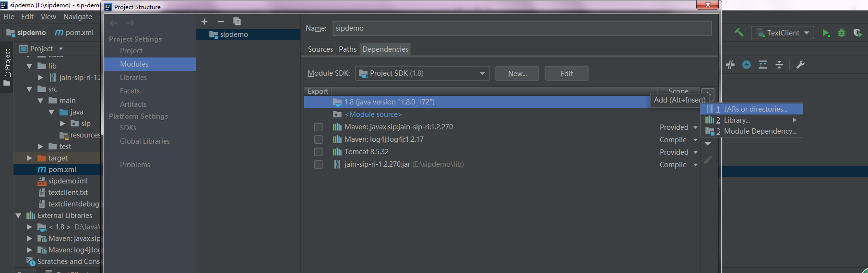
Task: Click the collapse all icon in Maven toolbar
Action: click(x=779, y=65)
